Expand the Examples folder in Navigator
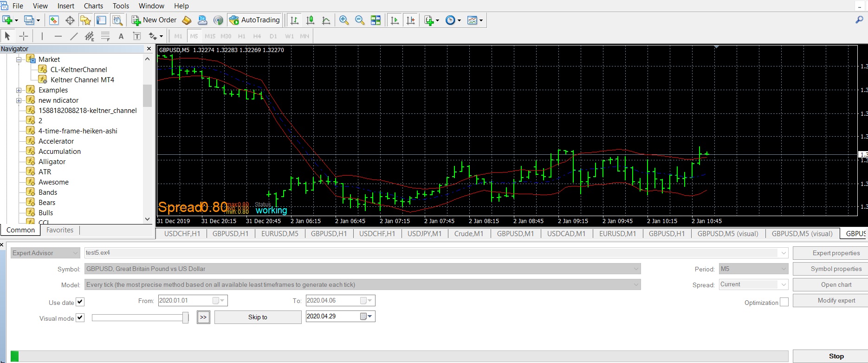The height and width of the screenshot is (363, 868). click(19, 90)
